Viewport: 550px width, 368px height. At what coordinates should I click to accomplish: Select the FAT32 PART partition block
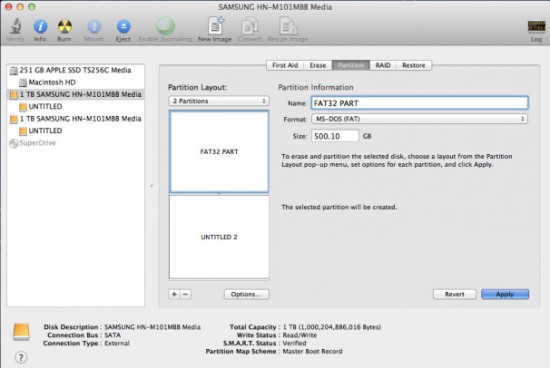[x=219, y=152]
